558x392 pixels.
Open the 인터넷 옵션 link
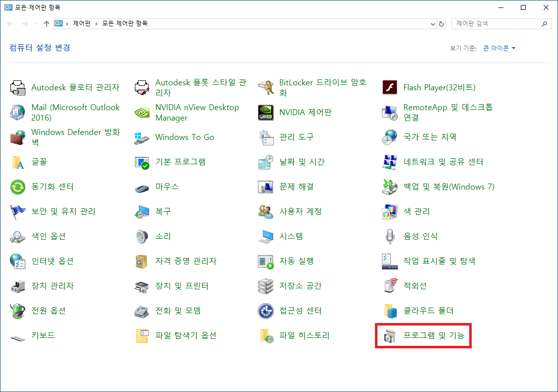[x=52, y=261]
